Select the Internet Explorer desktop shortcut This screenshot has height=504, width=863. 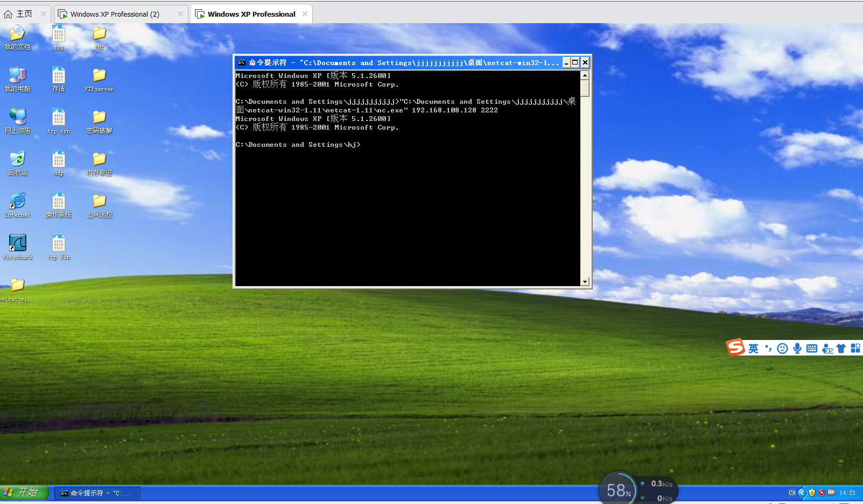[17, 205]
